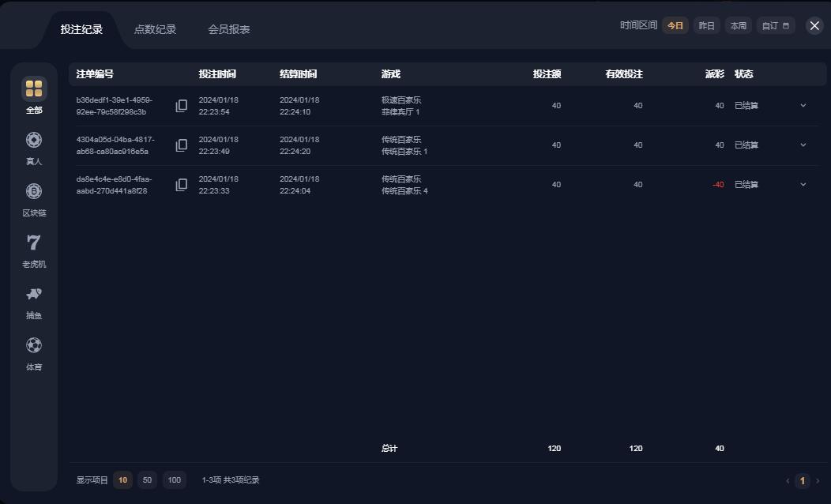This screenshot has height=504, width=831.
Task: Filter time range by 本周
Action: tap(739, 25)
